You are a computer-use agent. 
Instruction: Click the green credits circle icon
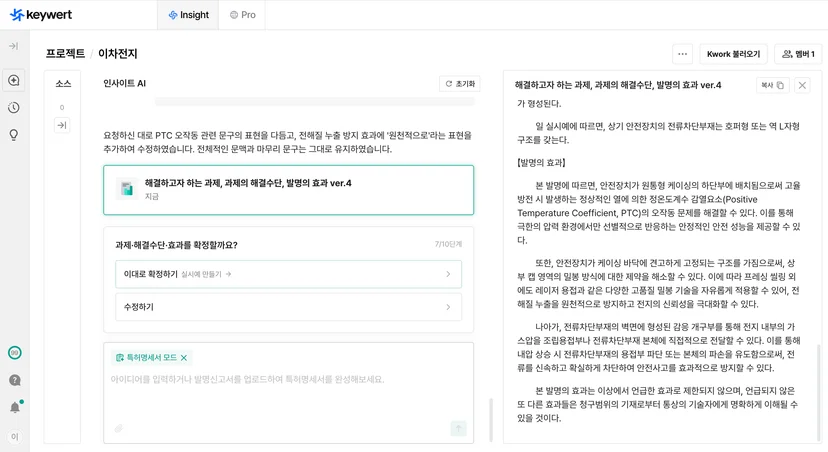pos(15,353)
